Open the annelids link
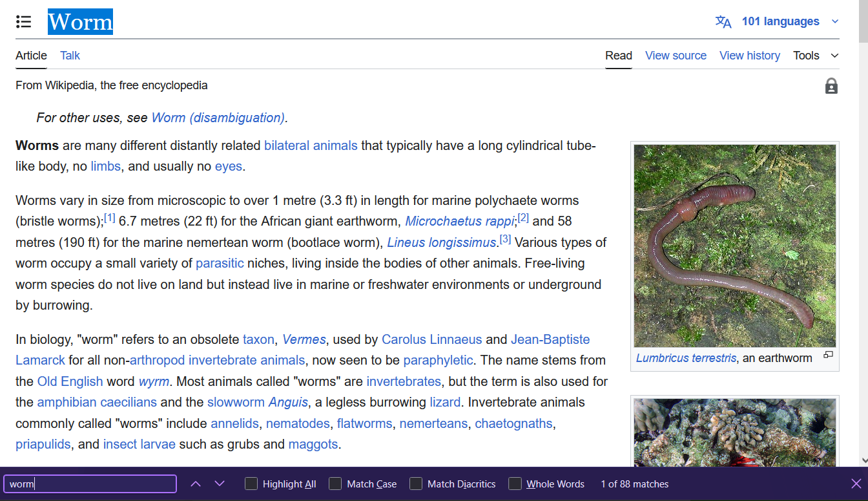Screen dimensions: 868x501 (x=234, y=423)
